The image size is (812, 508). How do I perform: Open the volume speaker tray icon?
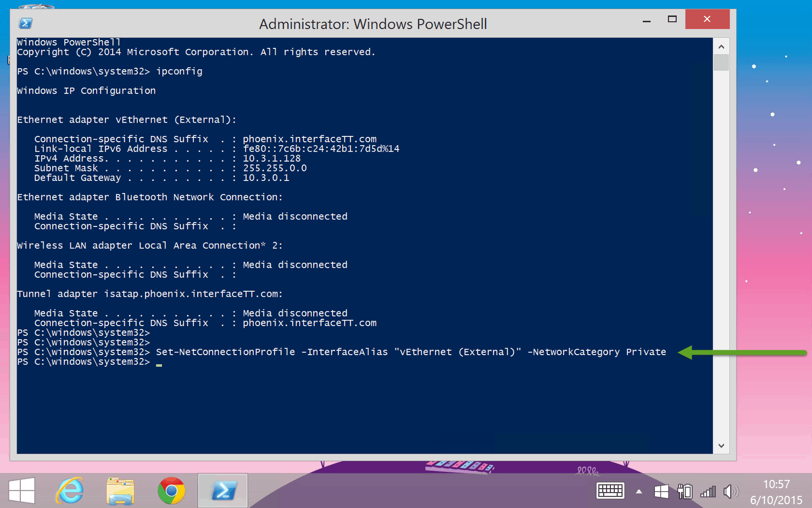tap(731, 491)
